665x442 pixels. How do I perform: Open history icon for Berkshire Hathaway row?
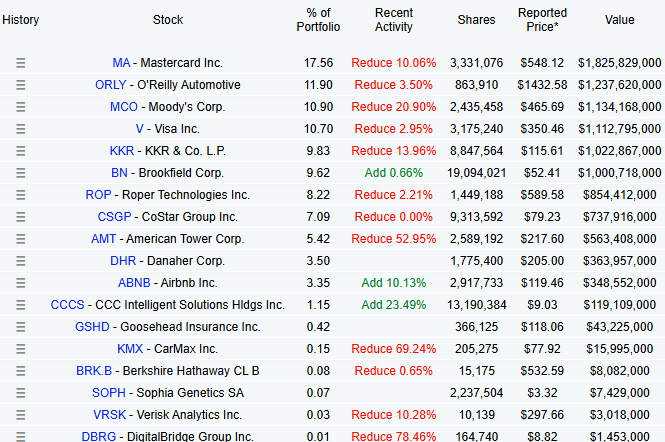pyautogui.click(x=20, y=371)
